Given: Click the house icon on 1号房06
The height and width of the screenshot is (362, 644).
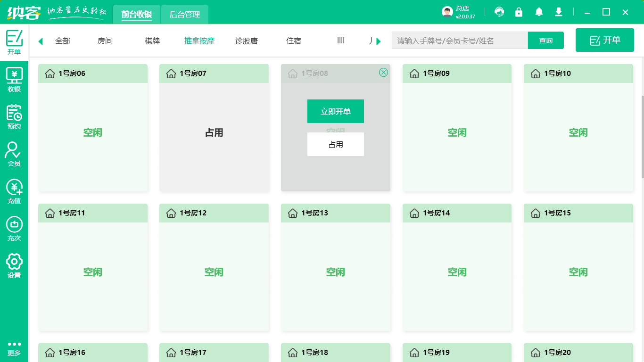Looking at the screenshot, I should [x=50, y=74].
